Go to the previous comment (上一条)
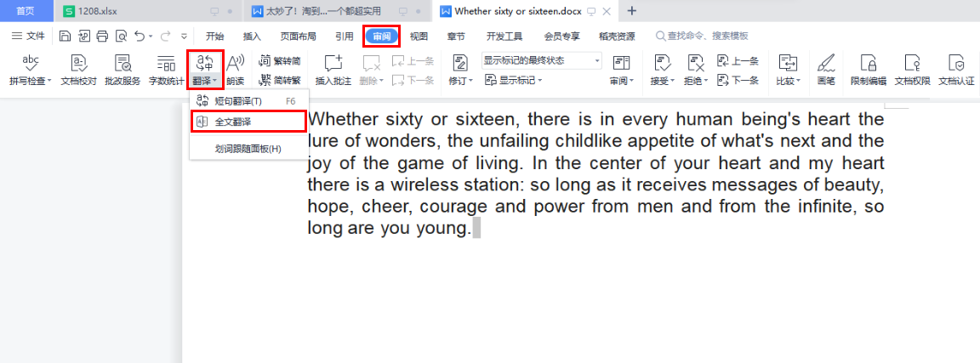This screenshot has width=980, height=363. click(x=413, y=61)
